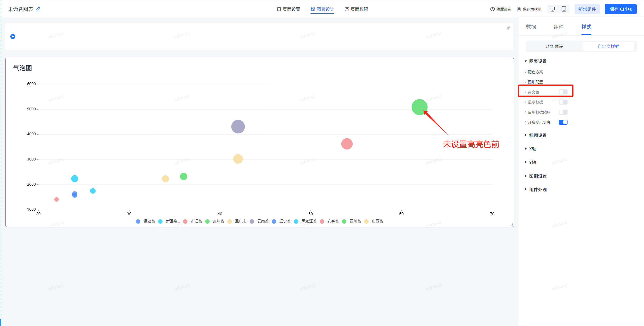
Task: Open the 图表设计 tab
Action: point(322,9)
